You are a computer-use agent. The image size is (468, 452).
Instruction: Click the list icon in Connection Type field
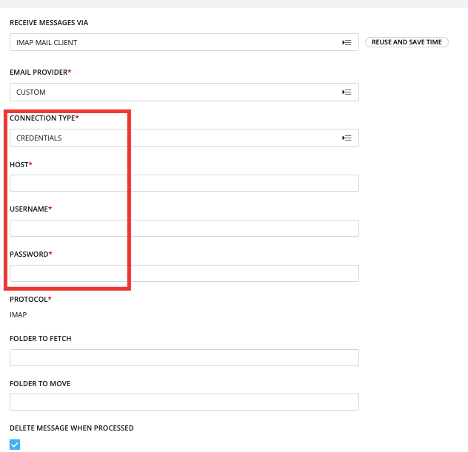347,138
